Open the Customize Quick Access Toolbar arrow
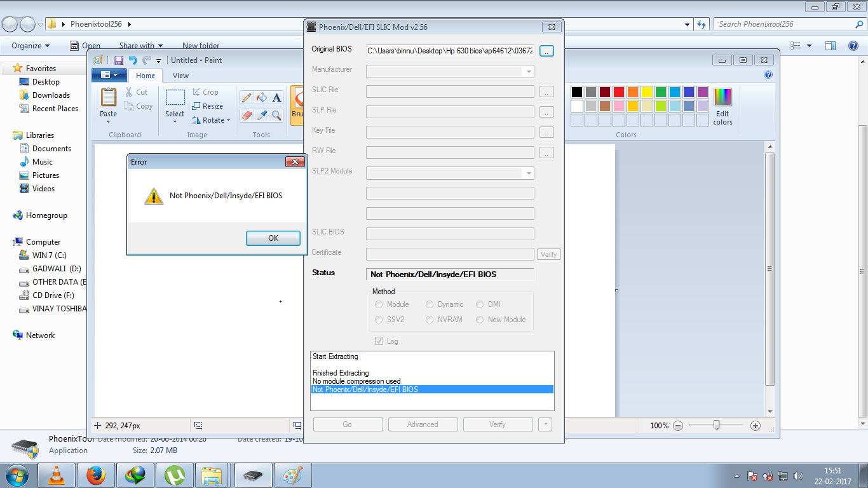This screenshot has width=868, height=488. point(159,60)
